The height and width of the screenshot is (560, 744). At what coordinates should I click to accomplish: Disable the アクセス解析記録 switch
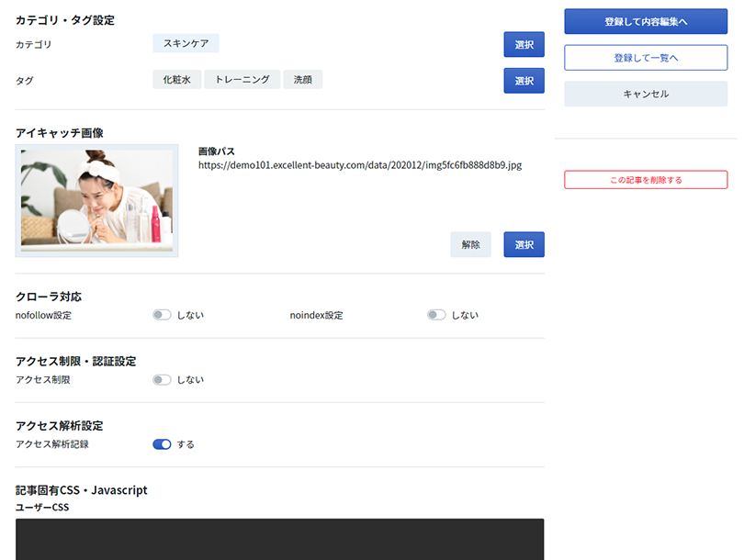coord(162,444)
